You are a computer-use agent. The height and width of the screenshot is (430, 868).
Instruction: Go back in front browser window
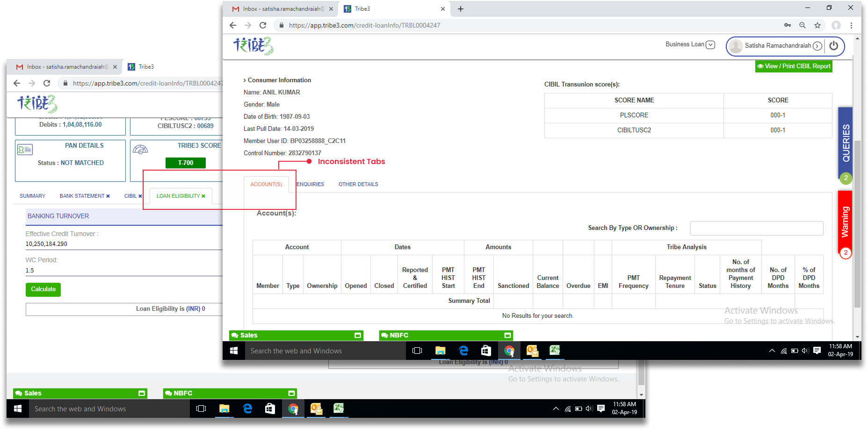(233, 25)
